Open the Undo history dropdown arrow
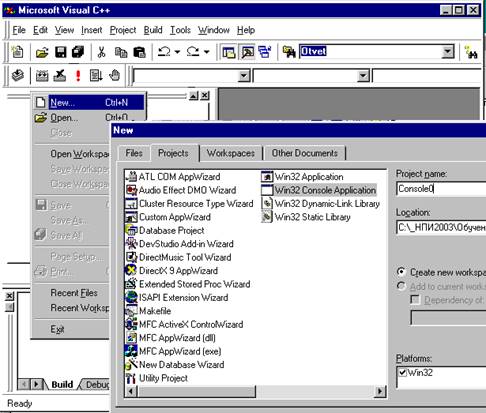Image resolution: width=486 pixels, height=413 pixels. (x=177, y=52)
